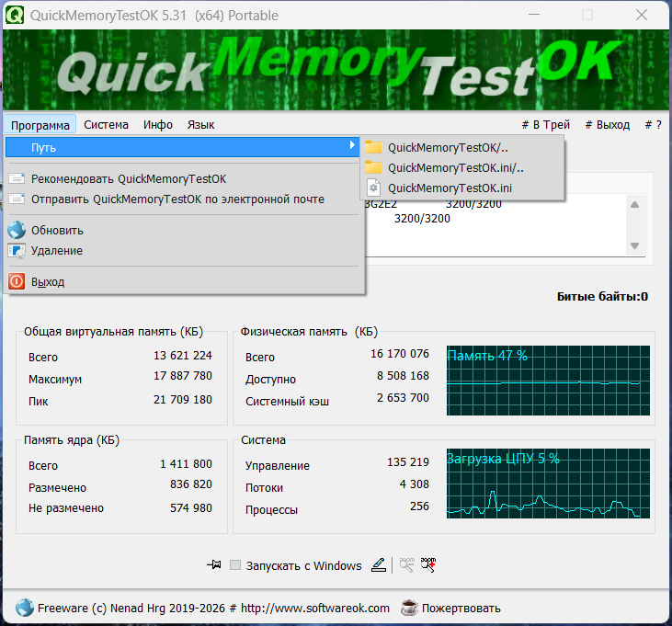Expand the Путь submenu arrow

tap(352, 147)
